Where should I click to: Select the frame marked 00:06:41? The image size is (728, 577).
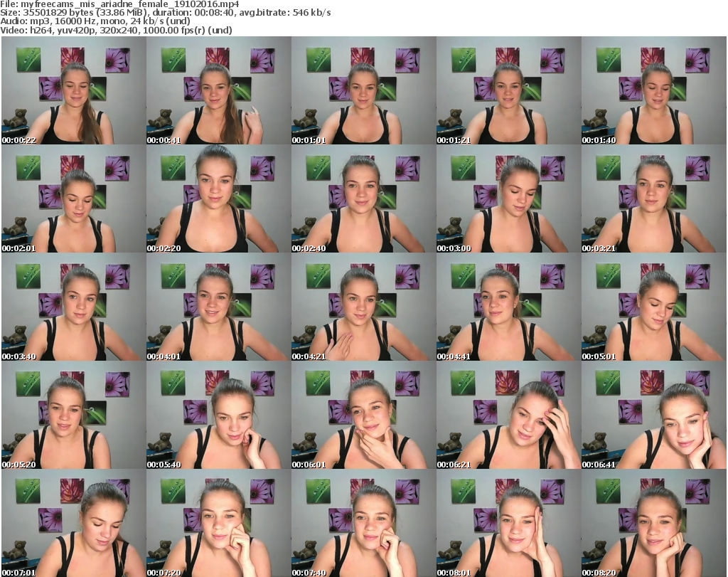click(653, 415)
